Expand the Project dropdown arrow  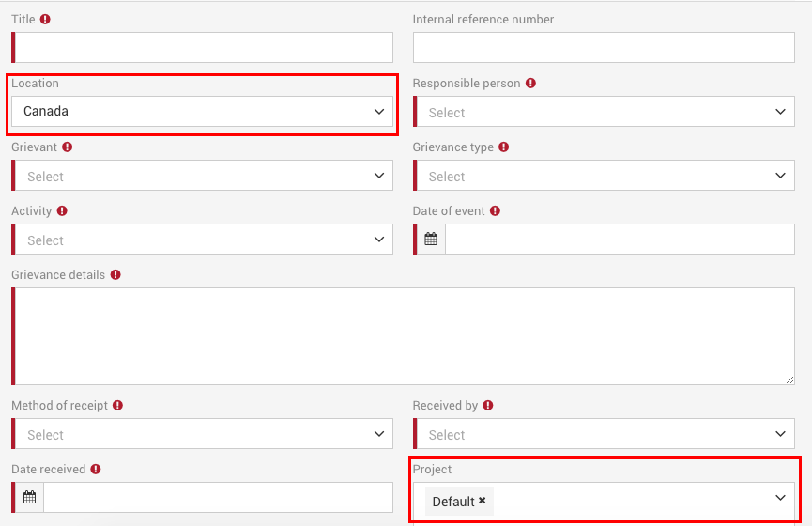780,499
